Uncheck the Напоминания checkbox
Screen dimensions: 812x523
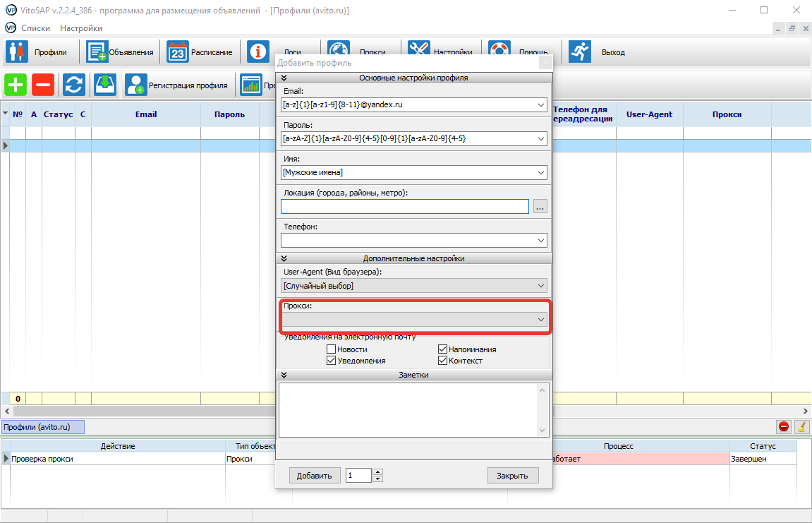pyautogui.click(x=442, y=349)
